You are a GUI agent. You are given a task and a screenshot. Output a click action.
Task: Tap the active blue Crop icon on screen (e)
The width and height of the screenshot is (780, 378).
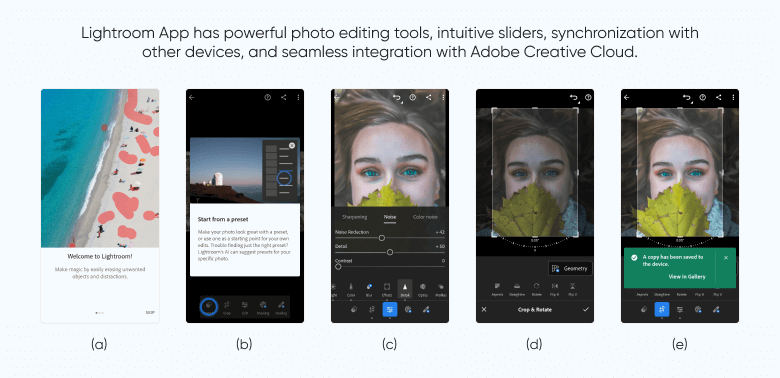coord(662,309)
